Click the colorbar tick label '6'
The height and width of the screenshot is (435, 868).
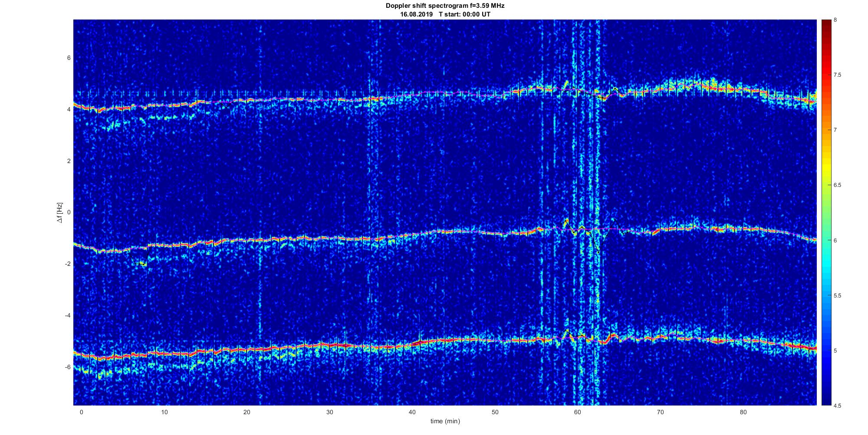click(835, 240)
